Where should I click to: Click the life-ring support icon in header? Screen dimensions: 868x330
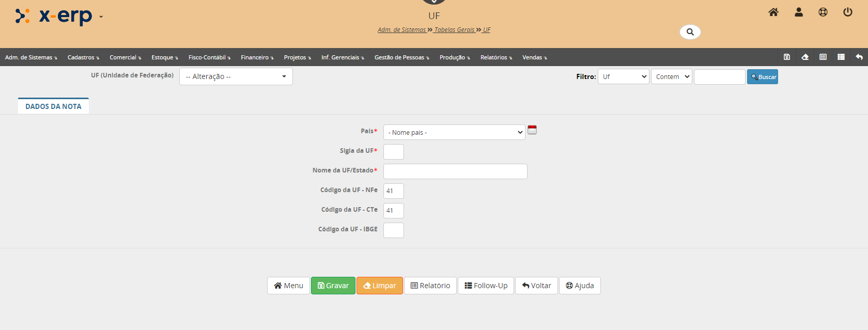pos(823,12)
